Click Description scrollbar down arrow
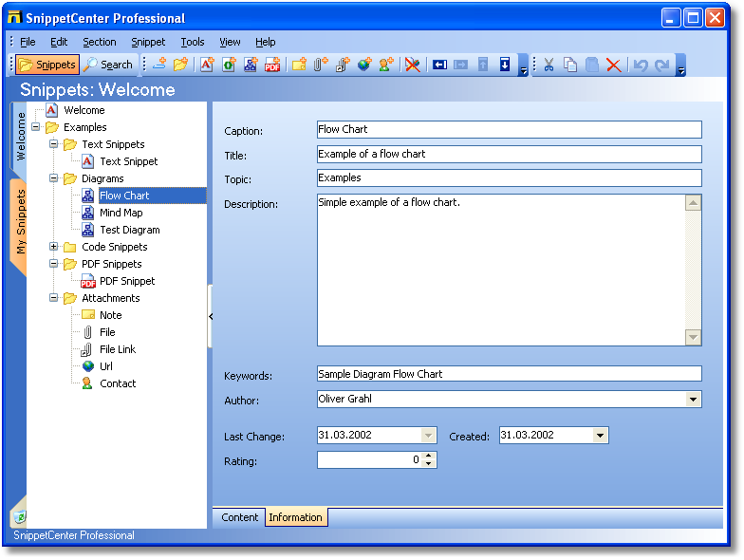The image size is (744, 560). pyautogui.click(x=693, y=337)
